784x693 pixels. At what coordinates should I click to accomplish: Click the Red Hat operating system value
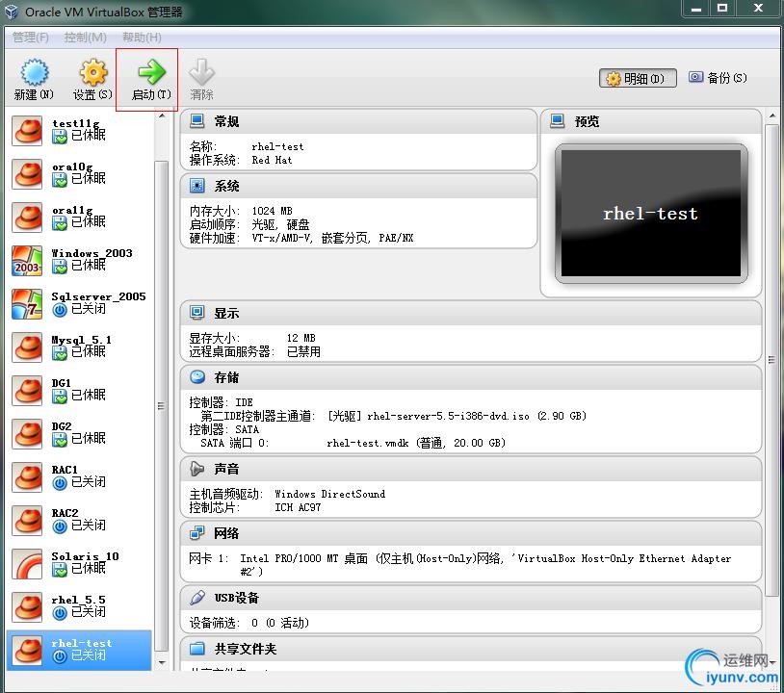[272, 160]
